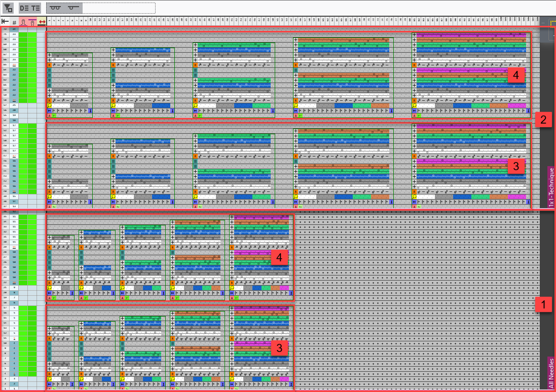This screenshot has width=556, height=392.
Task: Click red A icon in top-left module
Action: click(x=50, y=115)
